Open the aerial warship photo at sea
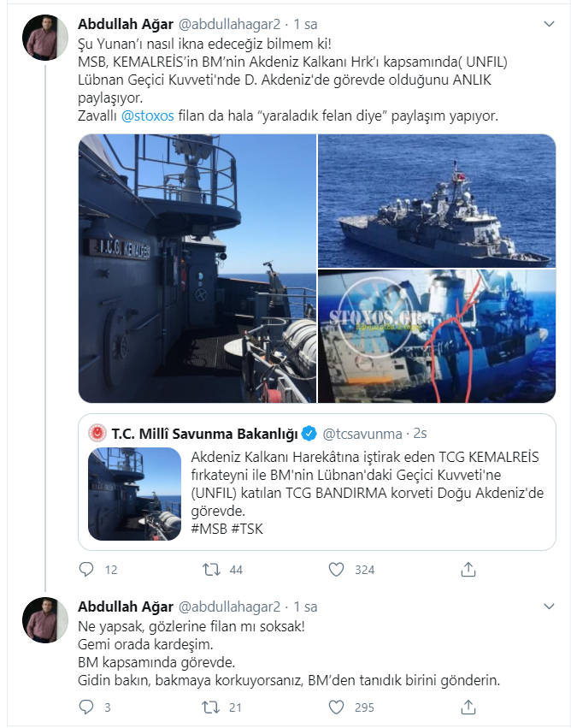The image size is (571, 728). [x=437, y=200]
